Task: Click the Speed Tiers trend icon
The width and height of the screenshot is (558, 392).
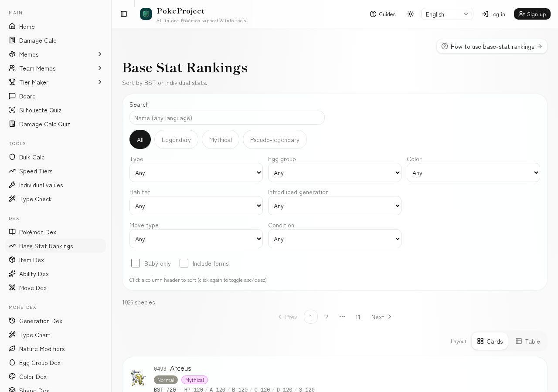Action: coord(12,171)
